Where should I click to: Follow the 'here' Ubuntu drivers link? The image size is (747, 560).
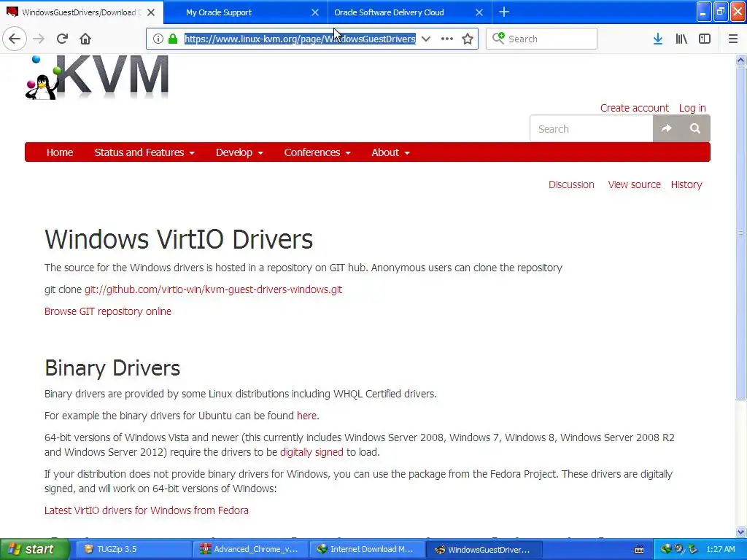[x=306, y=416]
